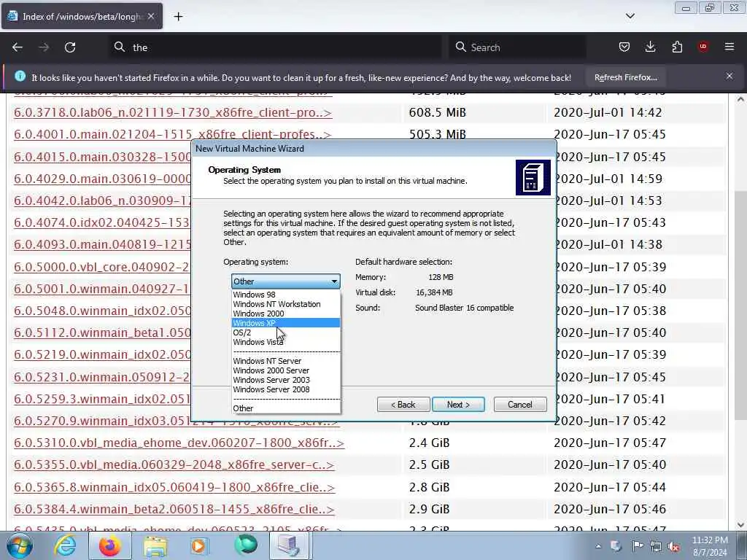Viewport: 747px width, 560px height.
Task: Pick Windows 2000 in the dropdown
Action: tap(286, 314)
